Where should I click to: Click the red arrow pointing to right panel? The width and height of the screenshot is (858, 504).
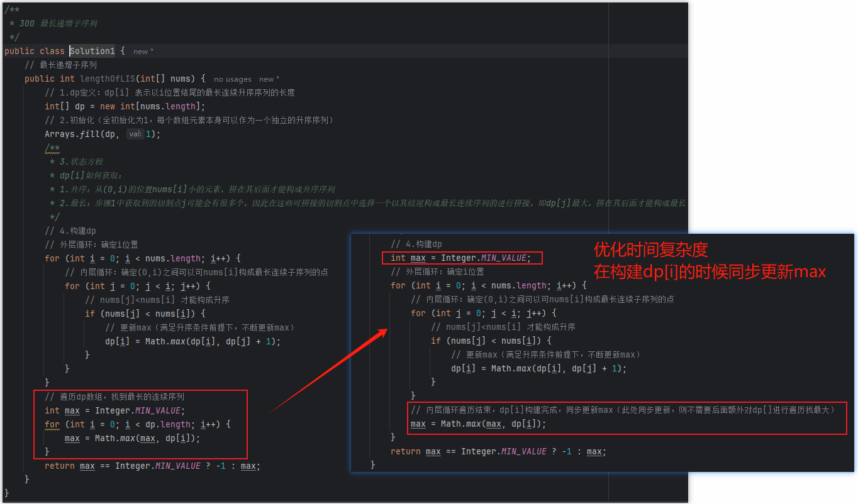tap(327, 371)
